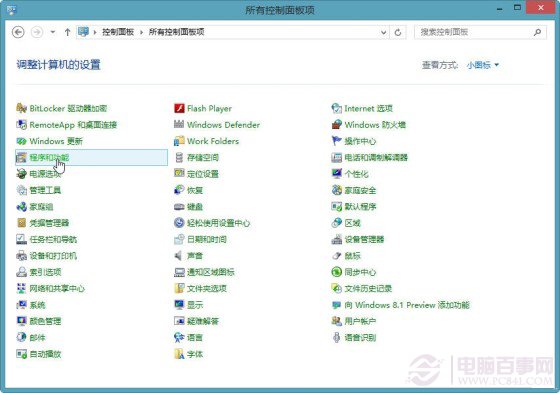Open the 恢复 link
560x393 pixels.
point(195,190)
